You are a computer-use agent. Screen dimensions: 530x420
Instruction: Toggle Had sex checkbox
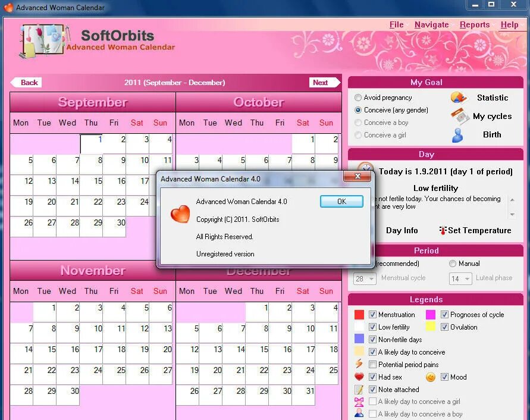point(372,377)
